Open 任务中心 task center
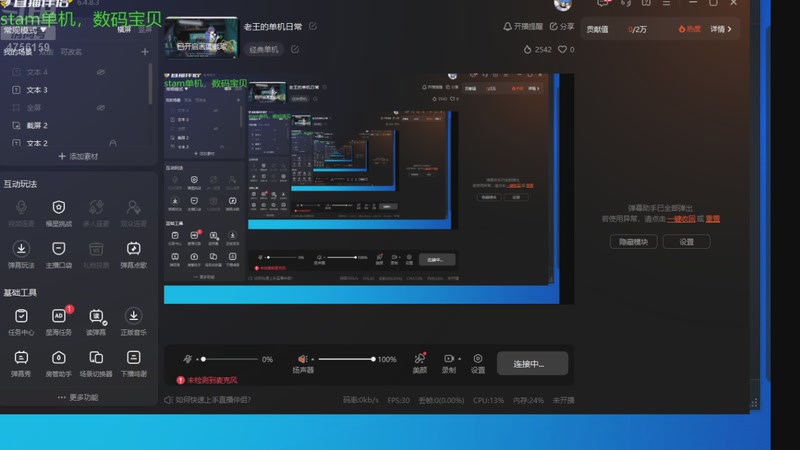Viewport: 800px width, 450px height. tap(21, 322)
